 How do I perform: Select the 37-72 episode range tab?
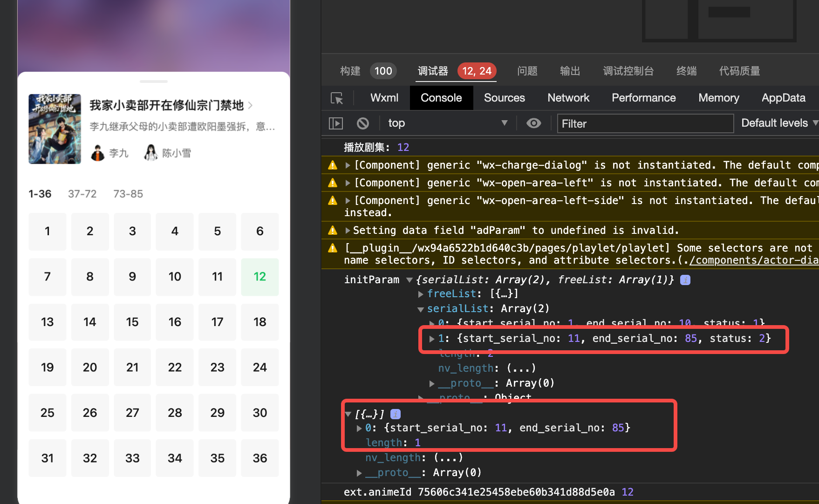point(82,194)
